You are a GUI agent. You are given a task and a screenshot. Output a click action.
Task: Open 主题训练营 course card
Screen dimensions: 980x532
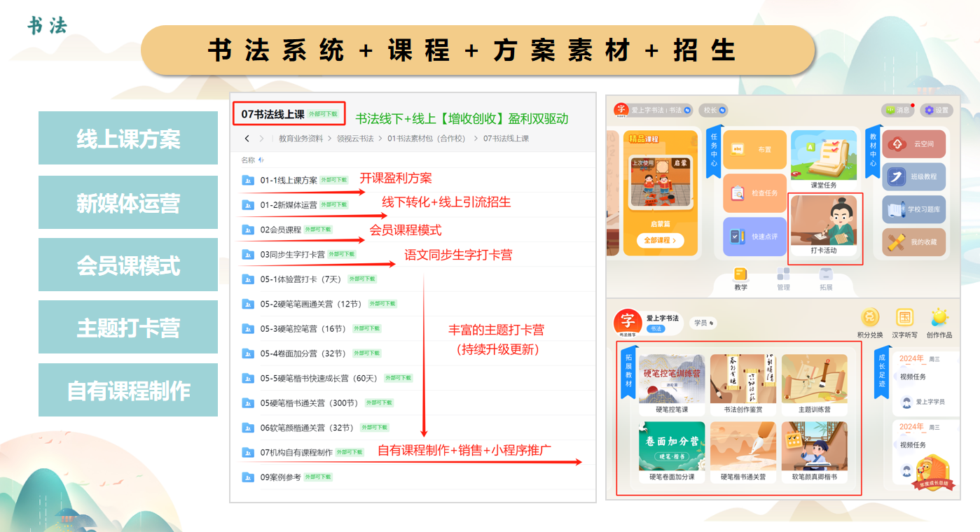pyautogui.click(x=814, y=384)
